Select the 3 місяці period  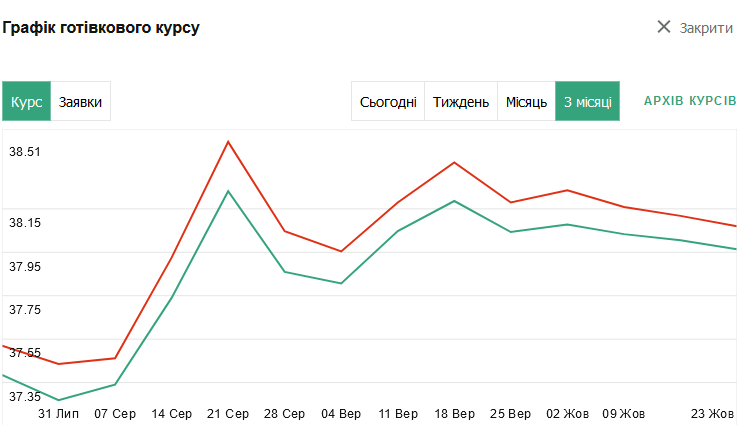587,102
